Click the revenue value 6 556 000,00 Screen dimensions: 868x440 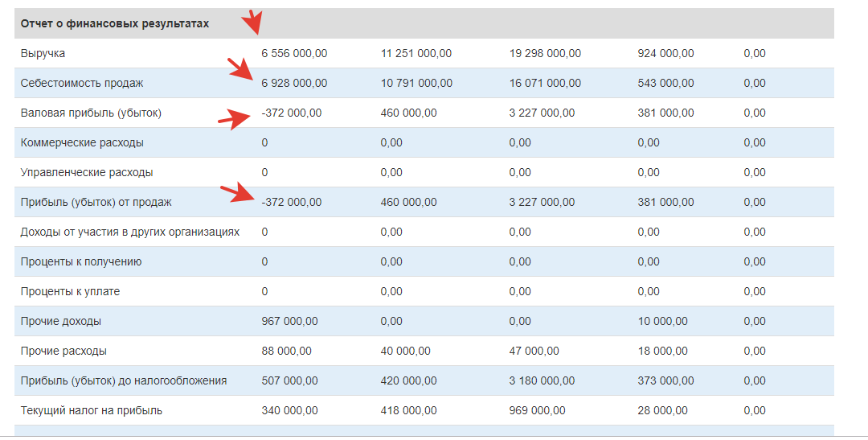(294, 54)
